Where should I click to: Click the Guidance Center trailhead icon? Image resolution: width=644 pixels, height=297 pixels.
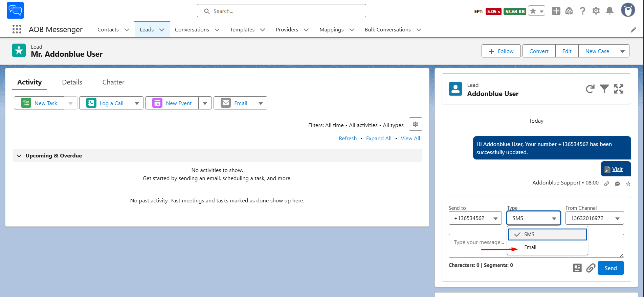coord(569,11)
